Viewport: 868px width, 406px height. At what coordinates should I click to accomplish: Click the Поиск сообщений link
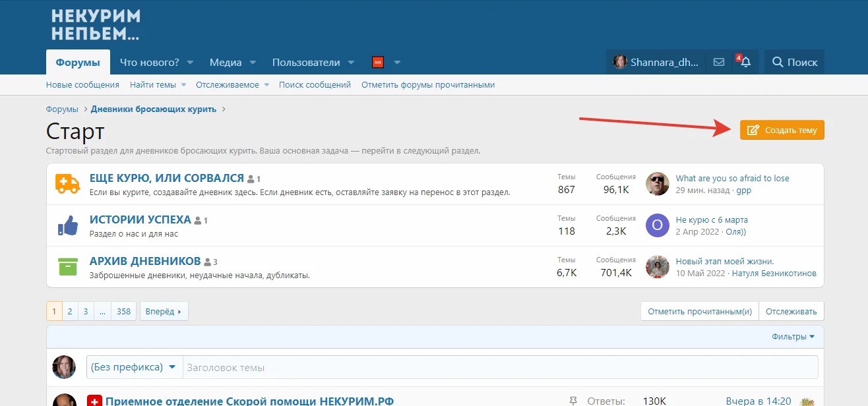coord(315,85)
